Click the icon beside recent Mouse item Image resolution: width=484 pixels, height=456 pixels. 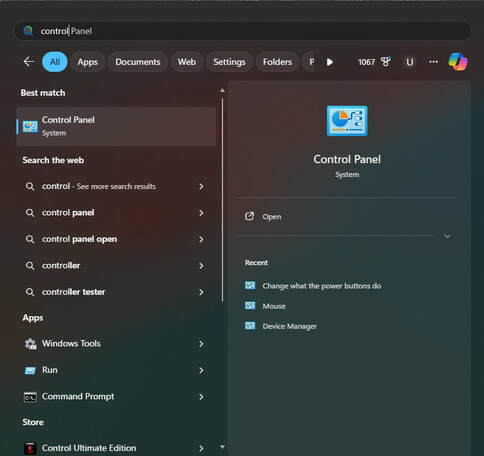[x=250, y=306]
